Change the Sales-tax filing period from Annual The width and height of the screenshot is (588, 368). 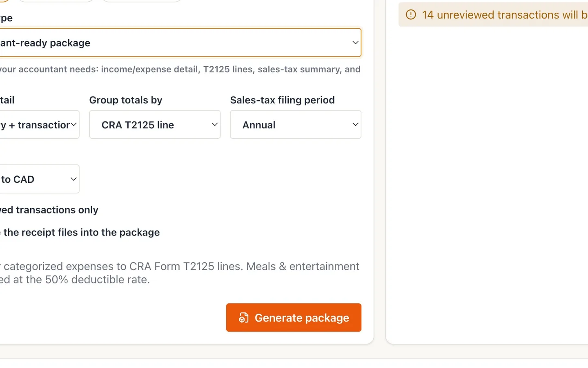296,125
